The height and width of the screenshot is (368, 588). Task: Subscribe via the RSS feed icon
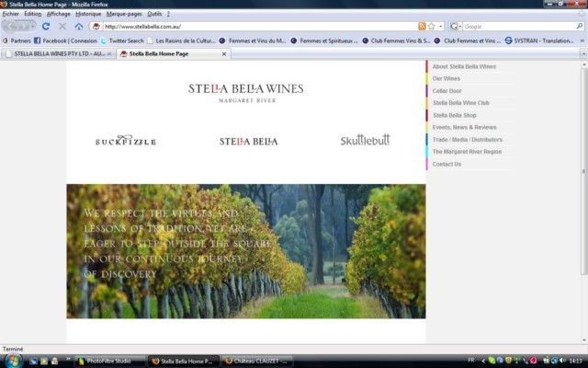tap(422, 27)
